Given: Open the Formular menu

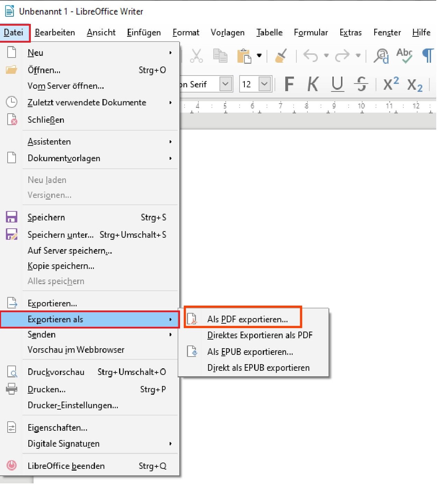Looking at the screenshot, I should (311, 33).
